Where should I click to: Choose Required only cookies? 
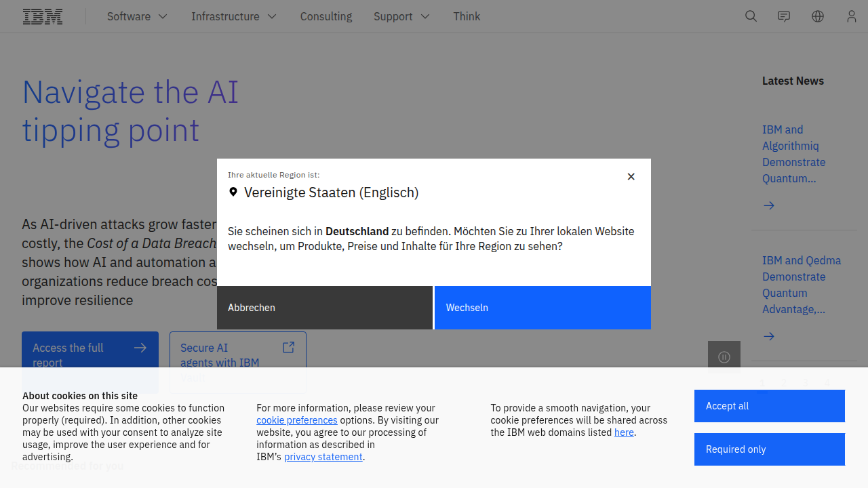(770, 449)
